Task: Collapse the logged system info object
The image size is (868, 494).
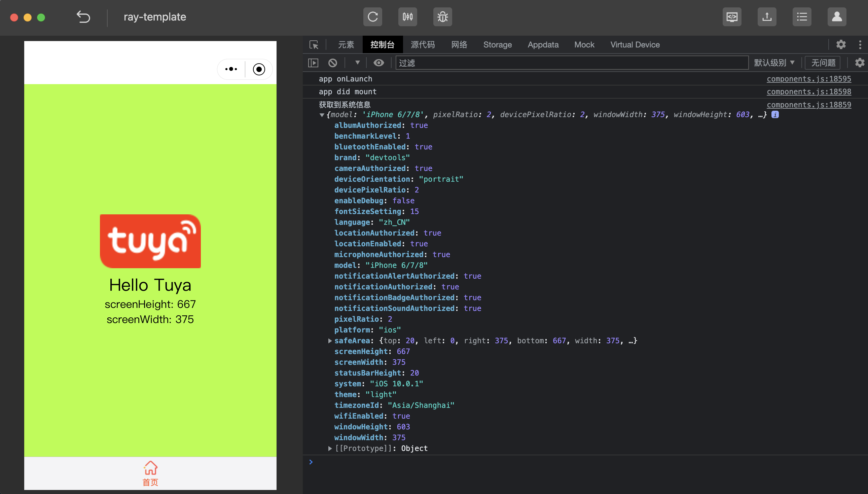Action: [321, 115]
